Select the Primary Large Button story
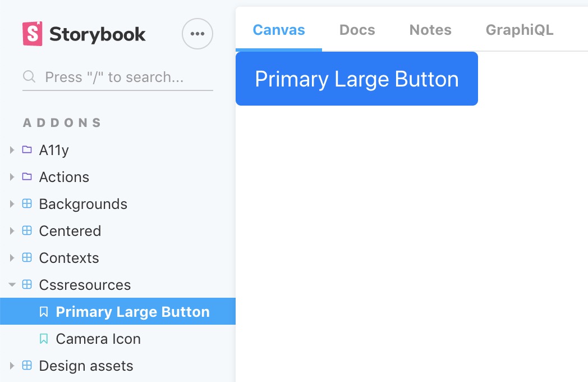Image resolution: width=588 pixels, height=382 pixels. click(132, 311)
